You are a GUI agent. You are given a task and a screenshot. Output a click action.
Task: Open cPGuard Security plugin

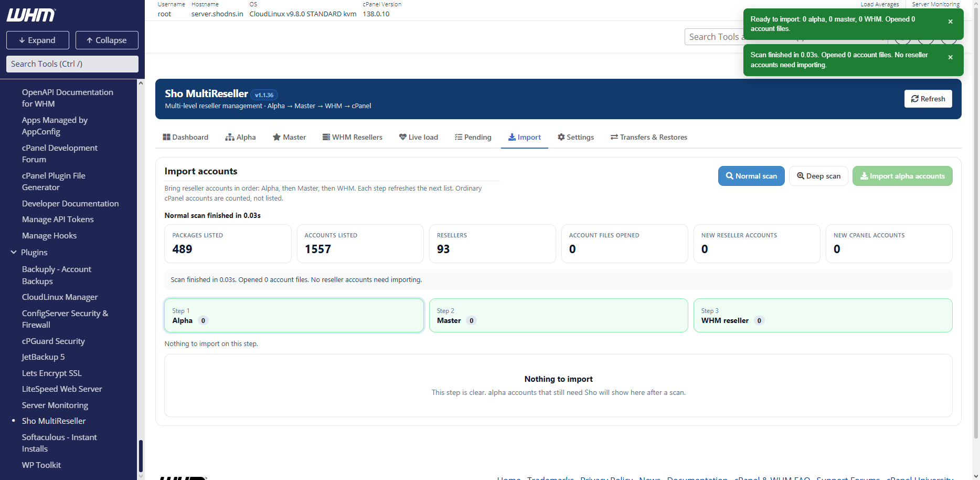pos(54,341)
